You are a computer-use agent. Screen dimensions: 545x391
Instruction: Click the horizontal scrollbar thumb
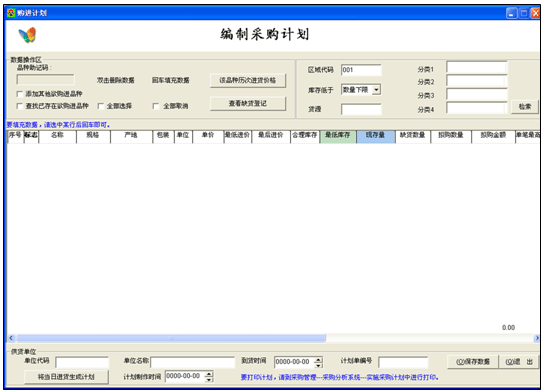[x=171, y=338]
